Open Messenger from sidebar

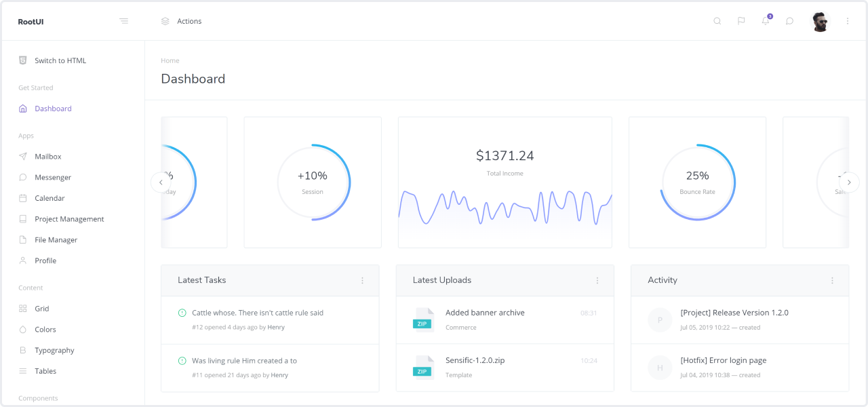(53, 178)
